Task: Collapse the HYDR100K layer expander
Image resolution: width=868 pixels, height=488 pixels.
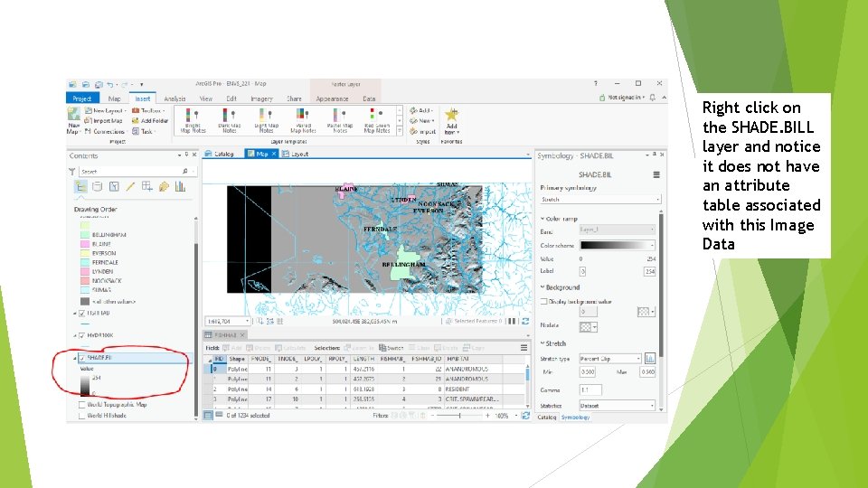Action: (75, 335)
